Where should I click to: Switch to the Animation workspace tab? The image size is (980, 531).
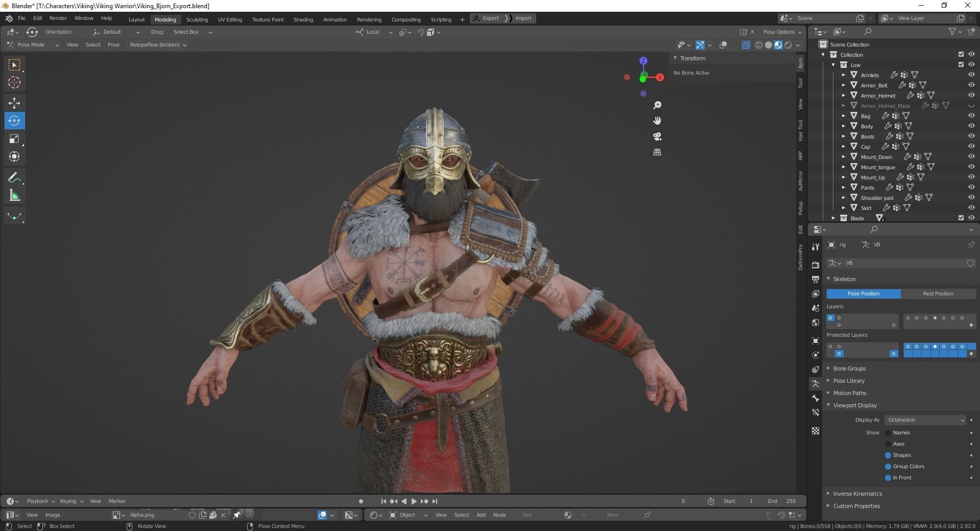point(334,19)
